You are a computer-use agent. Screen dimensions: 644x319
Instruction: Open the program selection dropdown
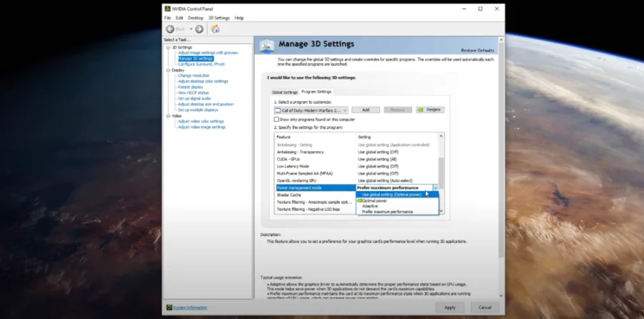click(311, 110)
